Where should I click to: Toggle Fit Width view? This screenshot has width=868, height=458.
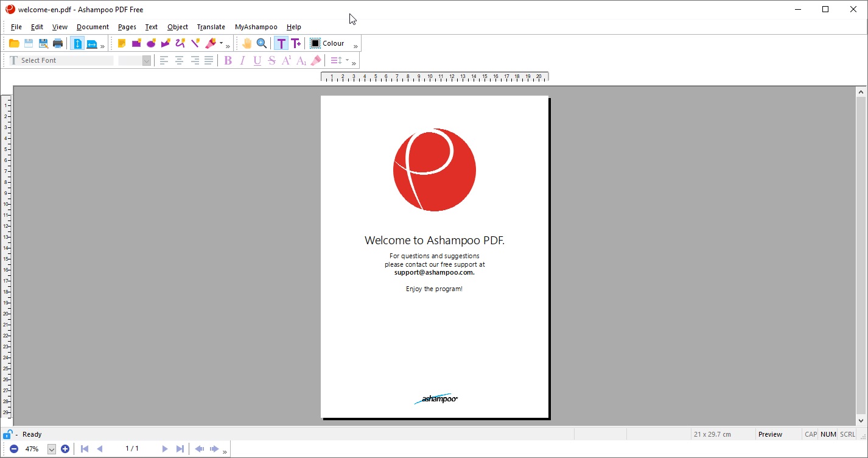[x=92, y=43]
